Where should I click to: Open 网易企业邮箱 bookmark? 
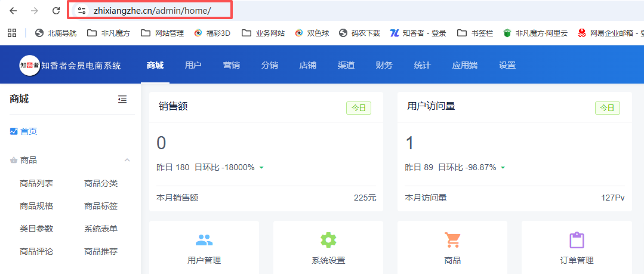click(x=611, y=33)
